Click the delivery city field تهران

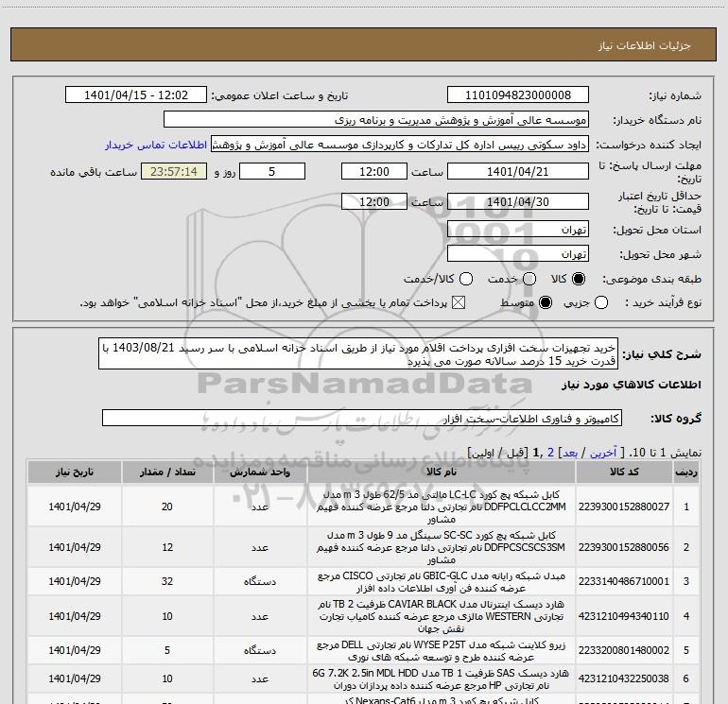[x=518, y=254]
